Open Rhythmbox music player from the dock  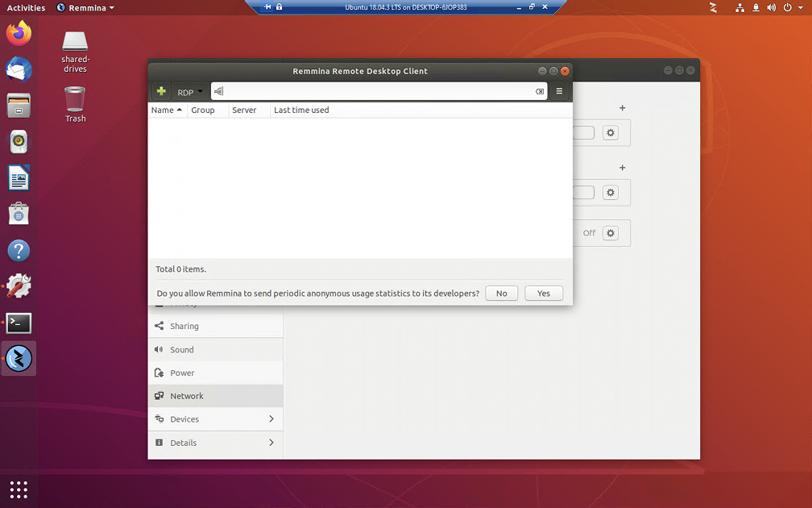[x=19, y=141]
